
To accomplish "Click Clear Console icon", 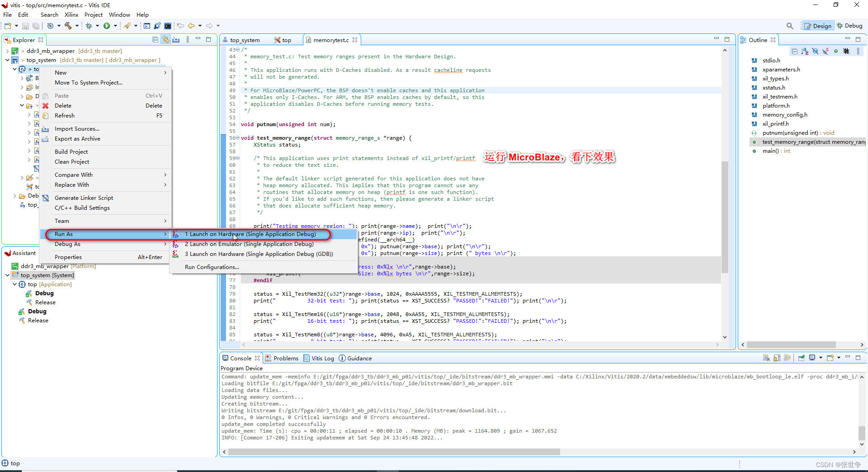I will click(766, 358).
